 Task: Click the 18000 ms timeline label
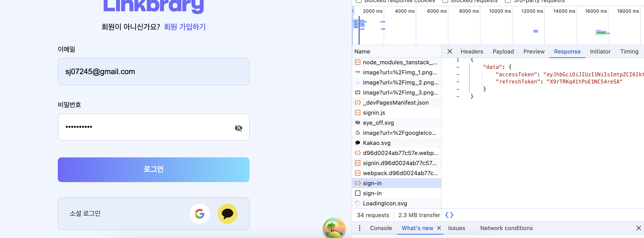pyautogui.click(x=628, y=11)
